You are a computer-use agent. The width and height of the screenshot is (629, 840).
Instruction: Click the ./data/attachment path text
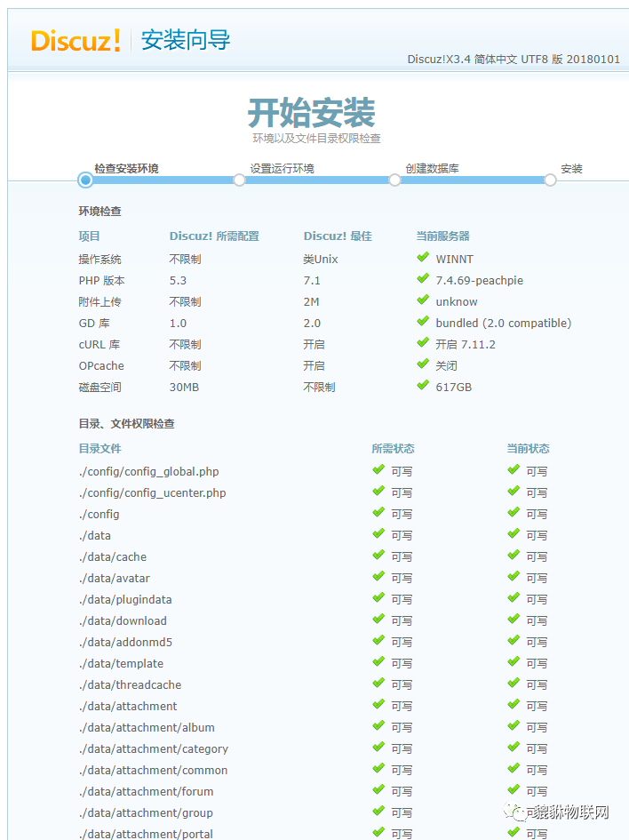pyautogui.click(x=128, y=706)
